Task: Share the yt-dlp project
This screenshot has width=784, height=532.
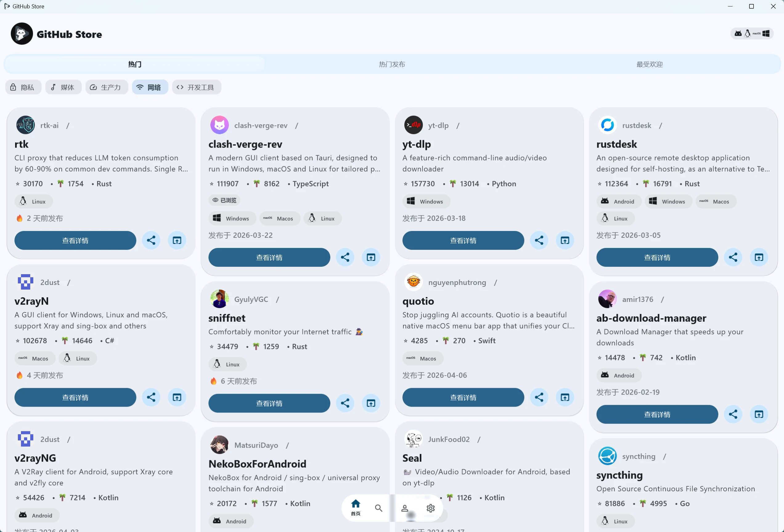Action: point(539,240)
